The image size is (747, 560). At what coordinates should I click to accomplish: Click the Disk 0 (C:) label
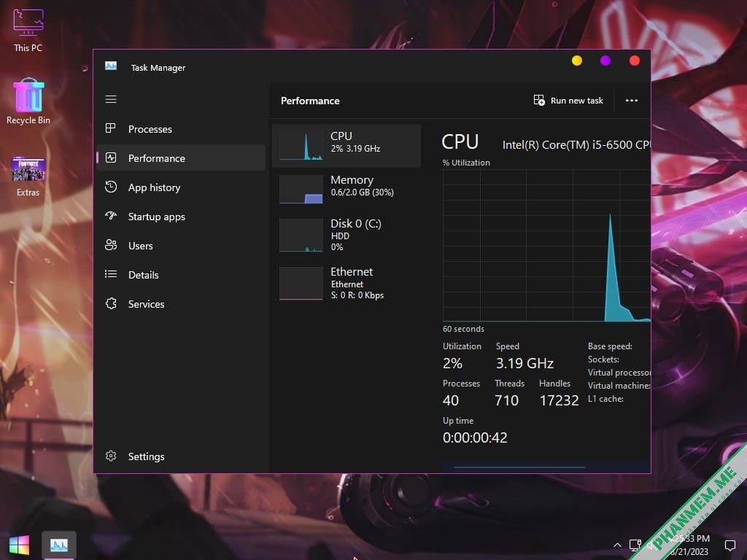coord(356,223)
